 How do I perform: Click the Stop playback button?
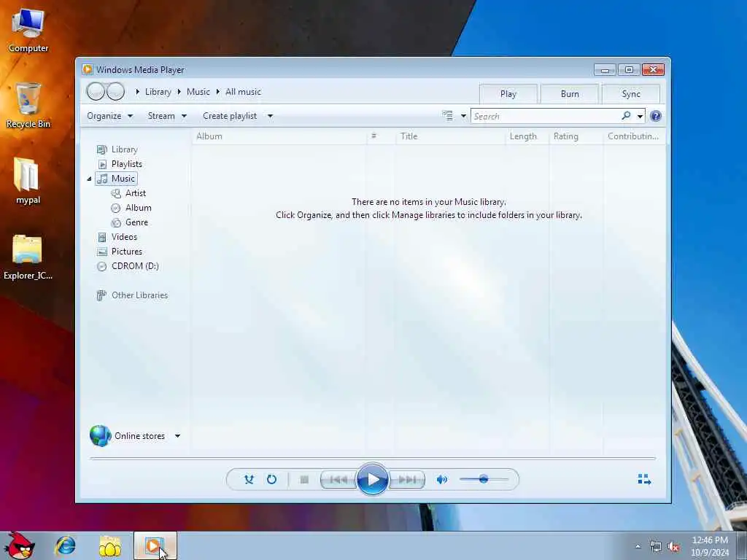click(304, 480)
